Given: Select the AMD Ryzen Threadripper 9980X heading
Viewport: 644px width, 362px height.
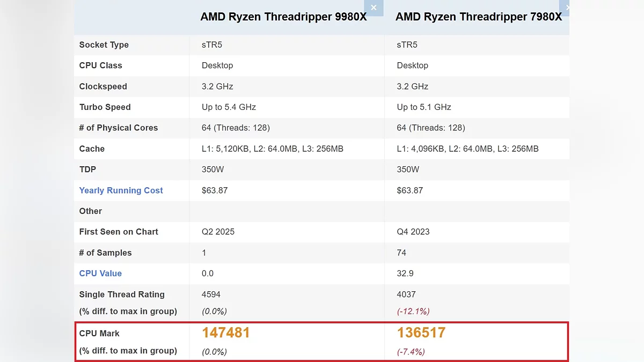Looking at the screenshot, I should pyautogui.click(x=283, y=17).
